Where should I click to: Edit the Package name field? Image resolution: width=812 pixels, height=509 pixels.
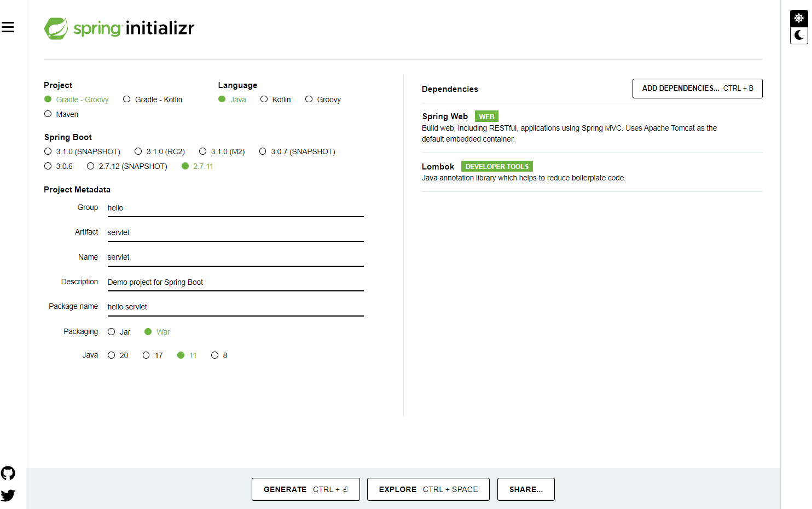(235, 307)
